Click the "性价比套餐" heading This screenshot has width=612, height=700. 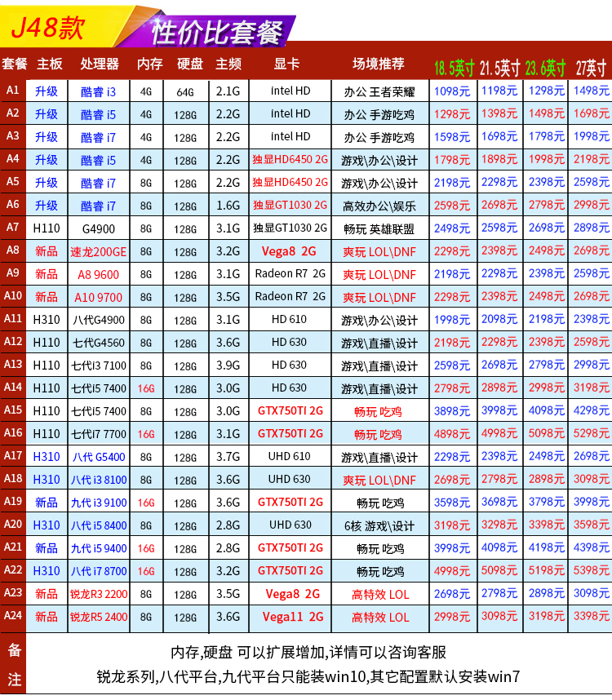point(217,33)
